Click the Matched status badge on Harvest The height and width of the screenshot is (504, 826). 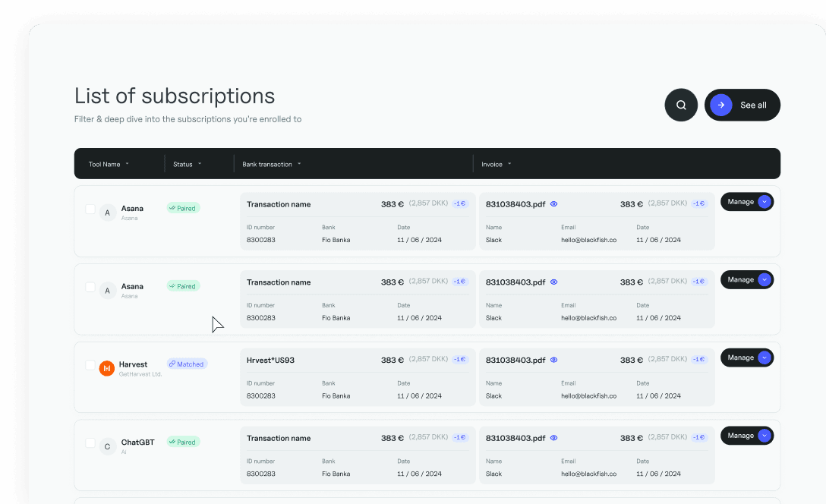click(187, 364)
